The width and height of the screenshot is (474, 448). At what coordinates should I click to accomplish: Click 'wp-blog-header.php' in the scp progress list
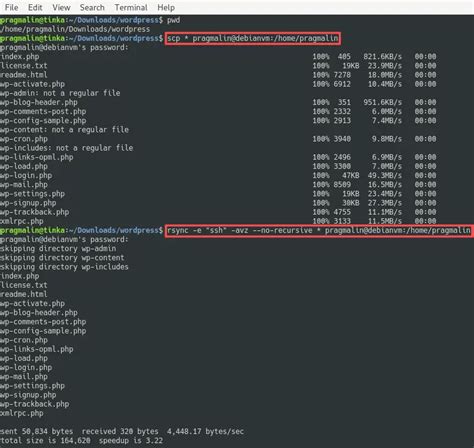(x=39, y=102)
